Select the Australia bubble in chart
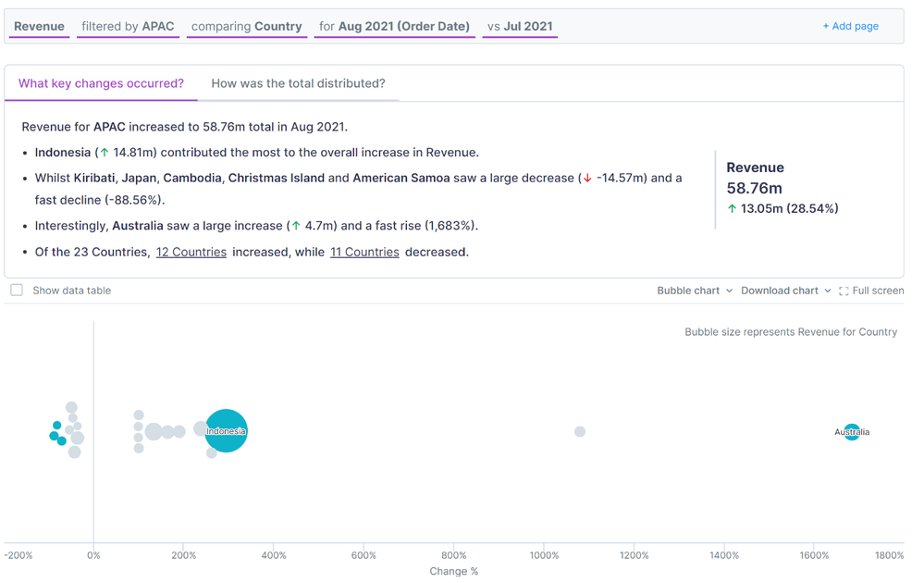Screen dimensions: 924x583 point(852,432)
